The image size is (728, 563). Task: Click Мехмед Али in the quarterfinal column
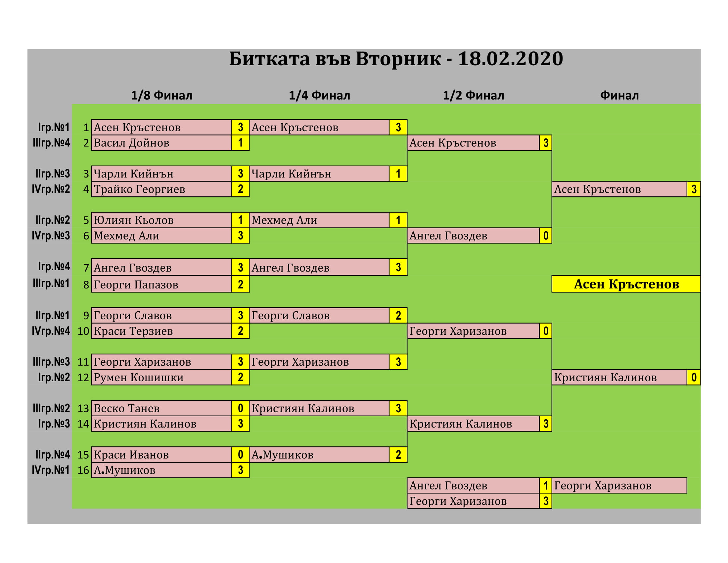(x=319, y=220)
